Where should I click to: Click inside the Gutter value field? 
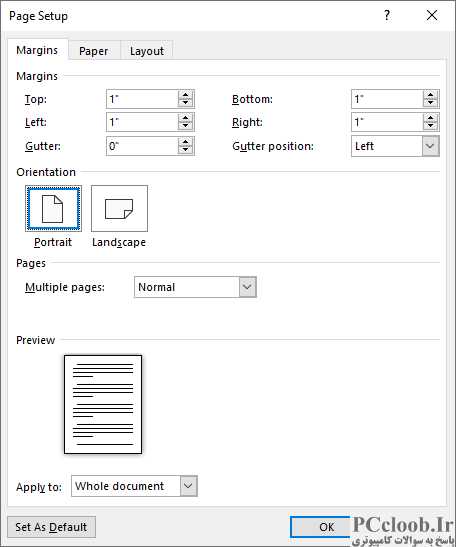pos(143,146)
